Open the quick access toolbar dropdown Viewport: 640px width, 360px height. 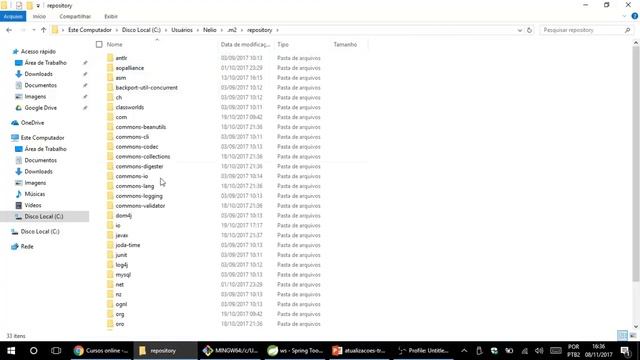point(38,6)
